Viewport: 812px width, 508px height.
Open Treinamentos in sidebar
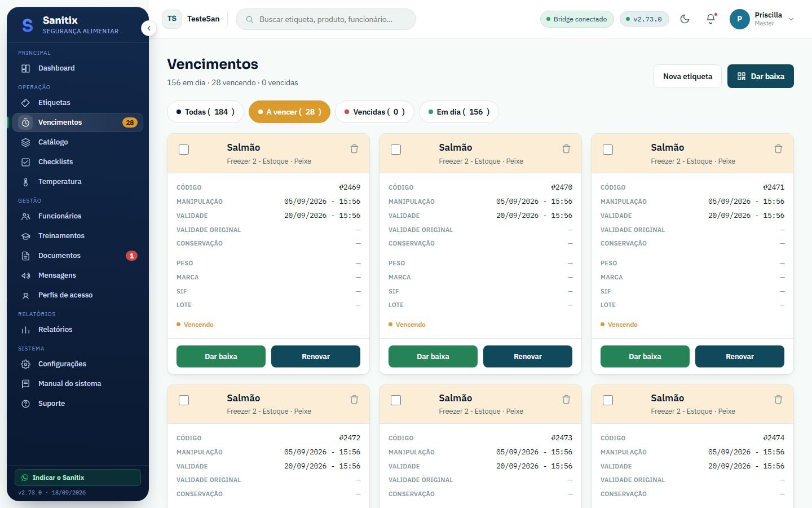[x=78, y=236]
